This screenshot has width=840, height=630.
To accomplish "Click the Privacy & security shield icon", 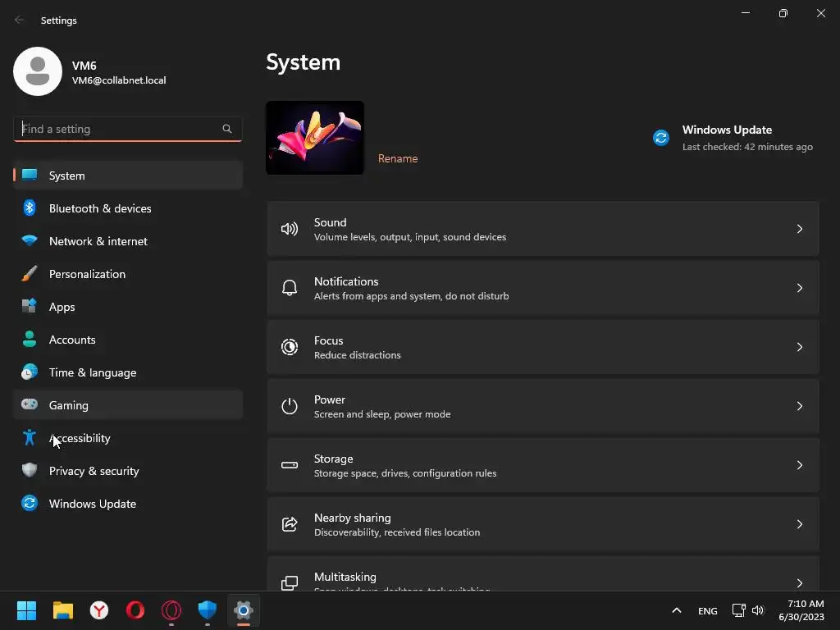I will coord(30,470).
